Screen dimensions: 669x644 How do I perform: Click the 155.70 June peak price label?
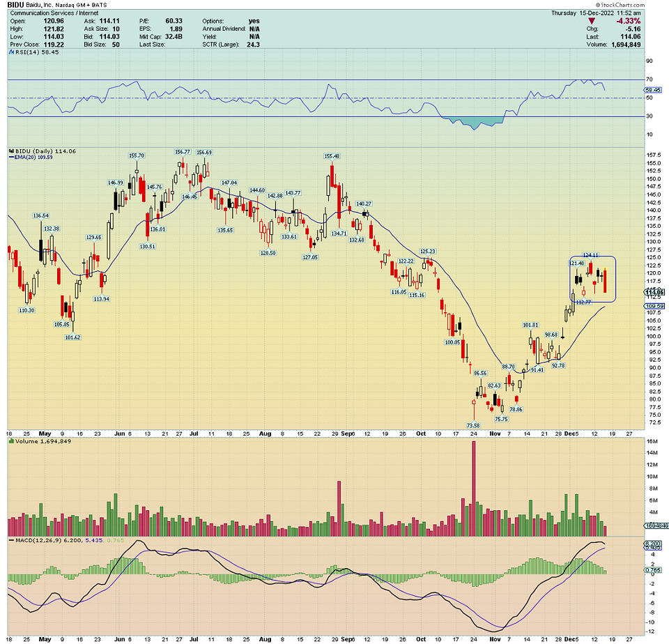coord(137,155)
